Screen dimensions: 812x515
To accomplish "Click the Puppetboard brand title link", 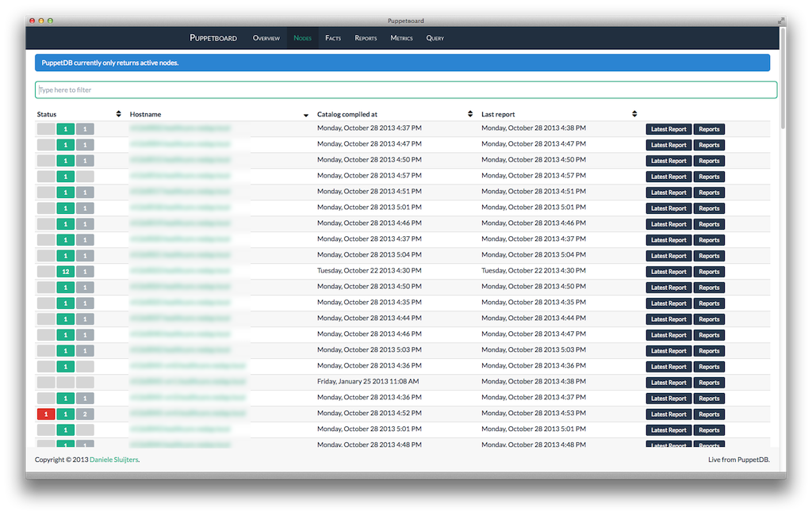I will [213, 38].
